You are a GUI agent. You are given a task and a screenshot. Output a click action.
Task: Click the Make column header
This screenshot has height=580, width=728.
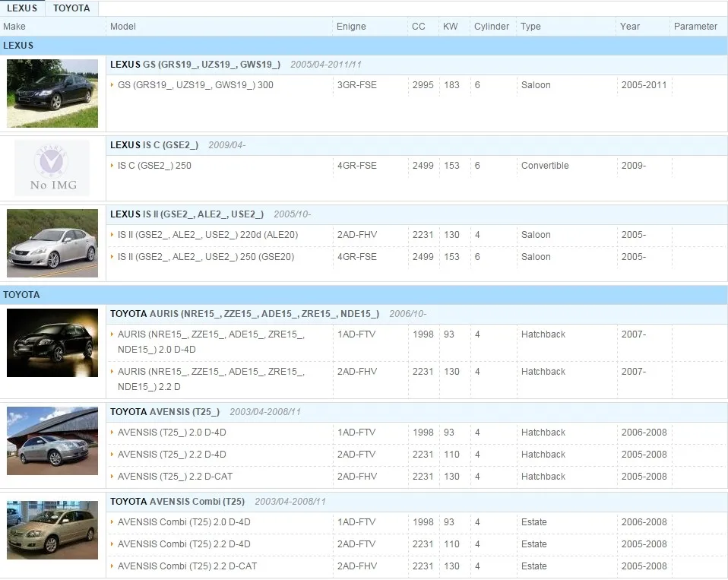(x=14, y=27)
